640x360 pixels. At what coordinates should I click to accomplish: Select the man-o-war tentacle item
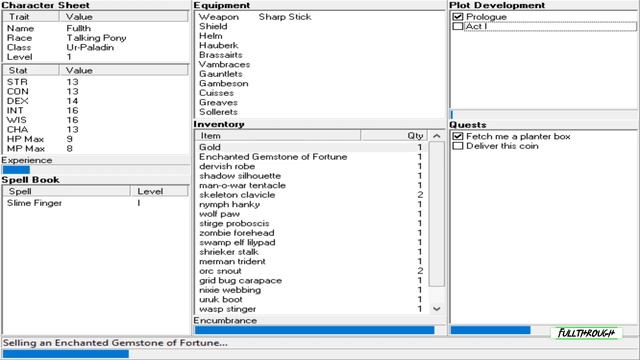click(311, 185)
